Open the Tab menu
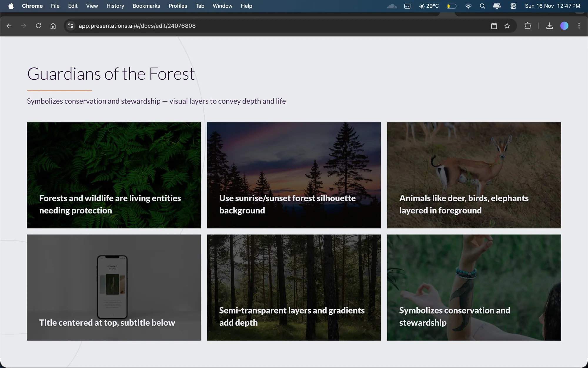 pos(200,6)
